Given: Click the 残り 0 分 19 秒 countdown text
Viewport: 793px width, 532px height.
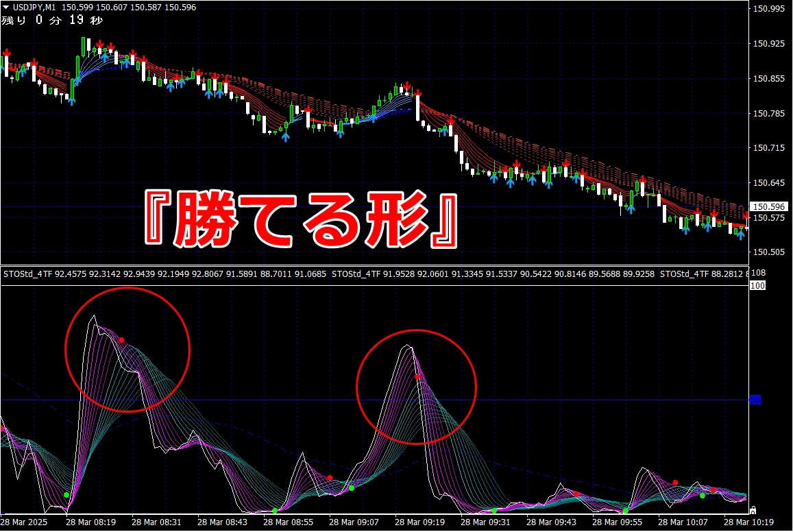Looking at the screenshot, I should point(52,20).
